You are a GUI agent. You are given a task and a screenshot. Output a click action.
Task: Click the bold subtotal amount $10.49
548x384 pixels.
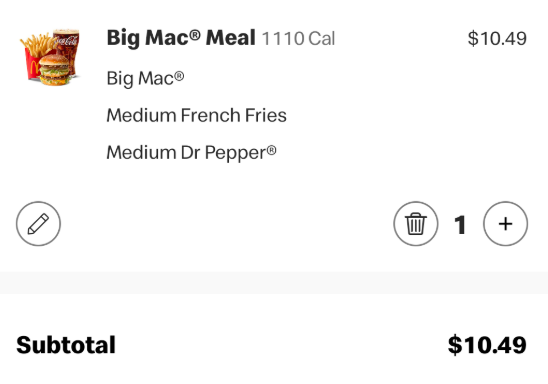point(487,345)
